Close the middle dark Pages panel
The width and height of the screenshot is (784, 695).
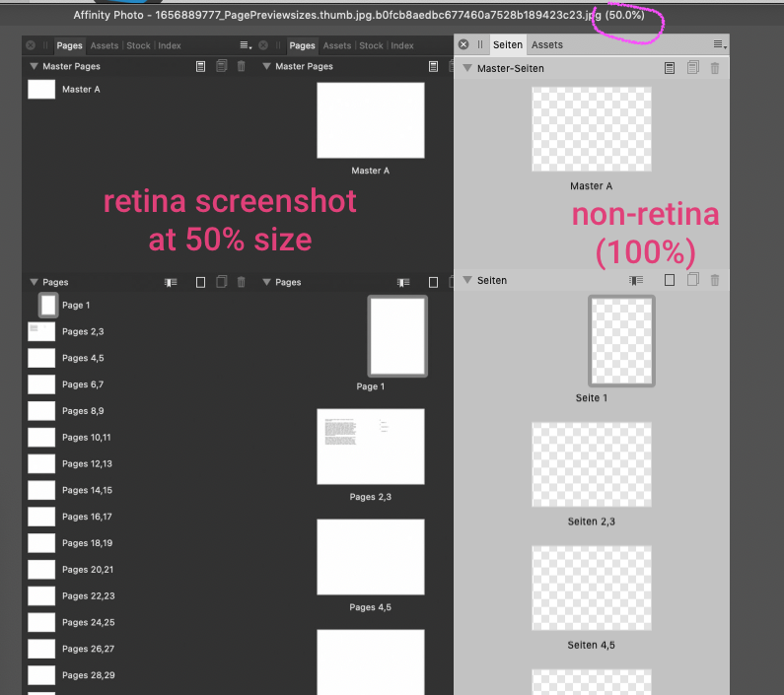click(x=263, y=45)
